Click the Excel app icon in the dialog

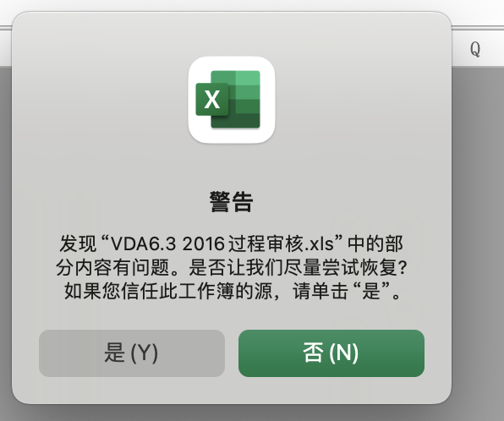232,100
